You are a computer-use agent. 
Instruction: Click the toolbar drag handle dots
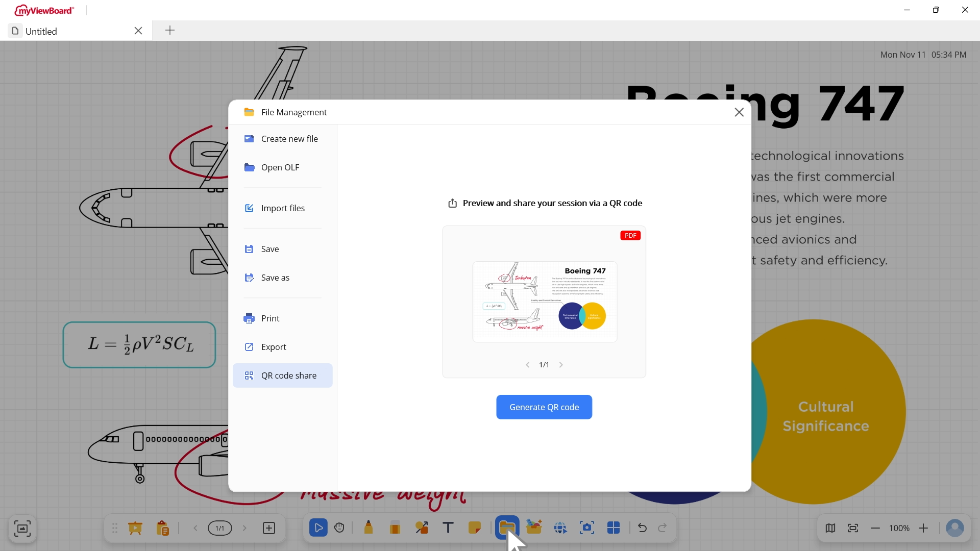coord(115,528)
